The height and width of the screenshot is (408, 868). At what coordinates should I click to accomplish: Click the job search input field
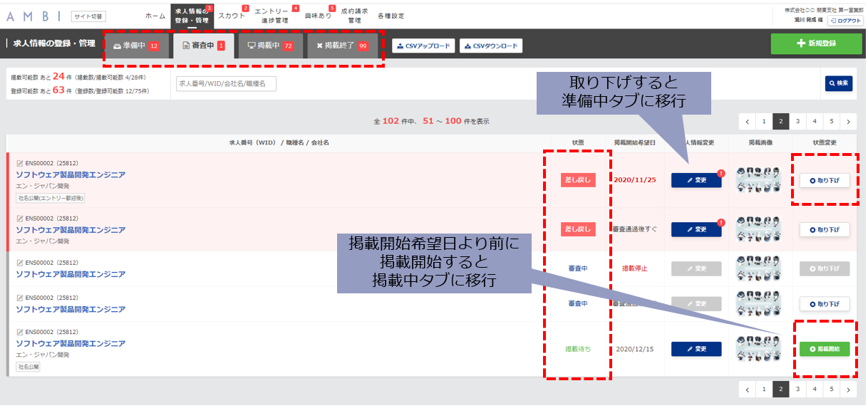tap(226, 84)
